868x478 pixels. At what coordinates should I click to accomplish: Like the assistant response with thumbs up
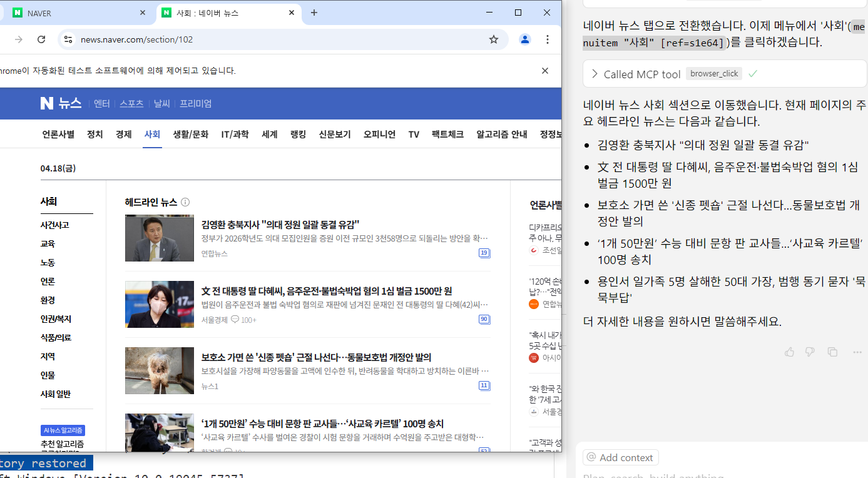[x=789, y=352]
